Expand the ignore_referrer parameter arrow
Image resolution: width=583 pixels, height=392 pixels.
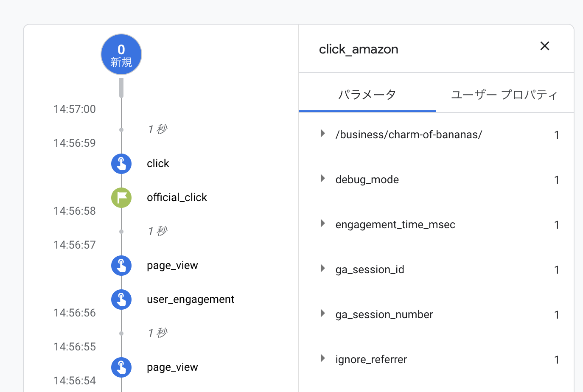(x=323, y=358)
